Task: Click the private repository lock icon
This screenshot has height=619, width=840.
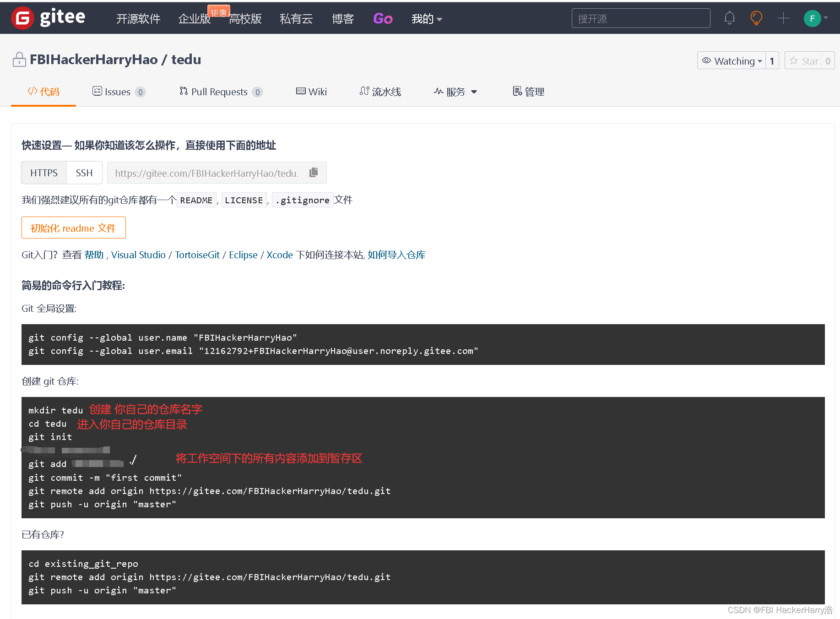Action: point(19,60)
